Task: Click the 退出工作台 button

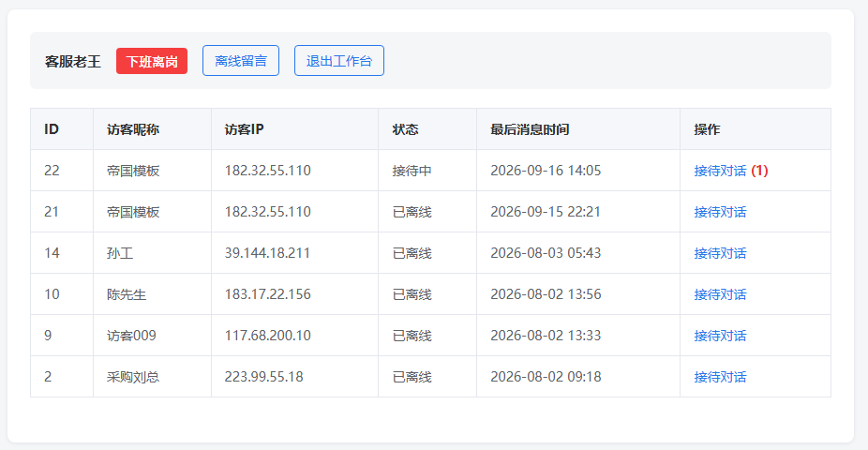Action: tap(339, 61)
